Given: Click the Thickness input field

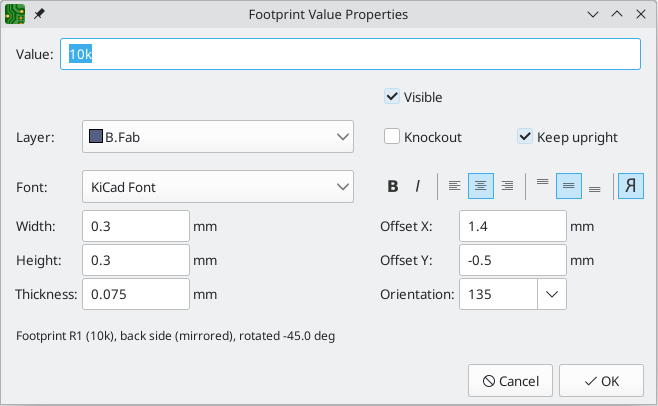Looking at the screenshot, I should [x=135, y=294].
